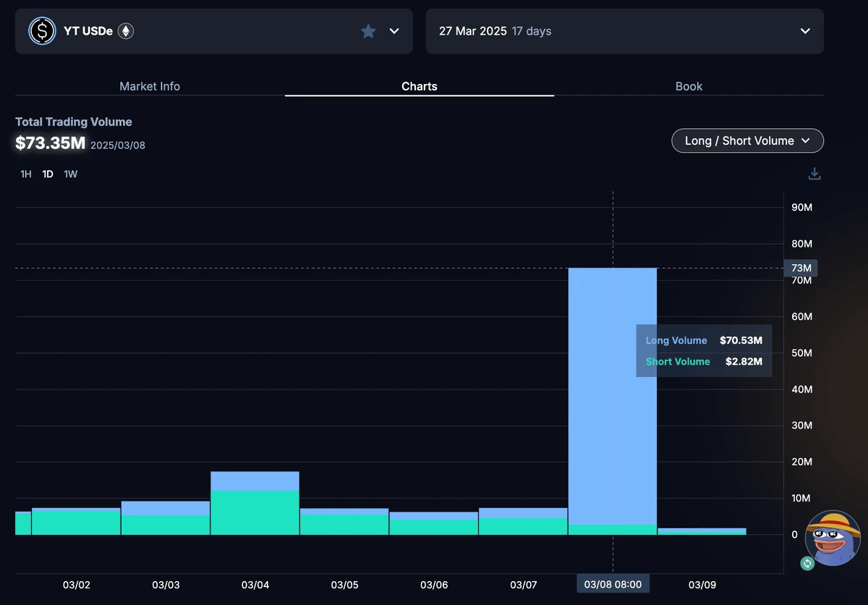
Task: Click the 73M price axis marker
Action: [801, 268]
